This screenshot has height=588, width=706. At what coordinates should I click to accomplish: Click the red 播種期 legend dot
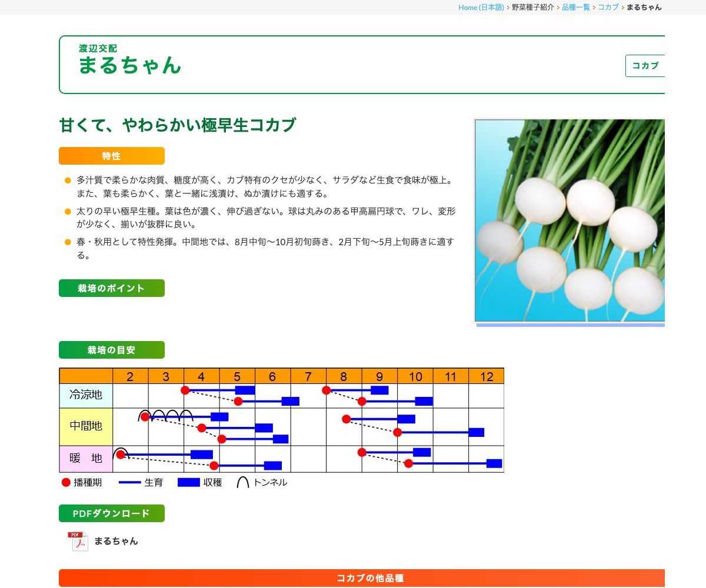coord(66,482)
